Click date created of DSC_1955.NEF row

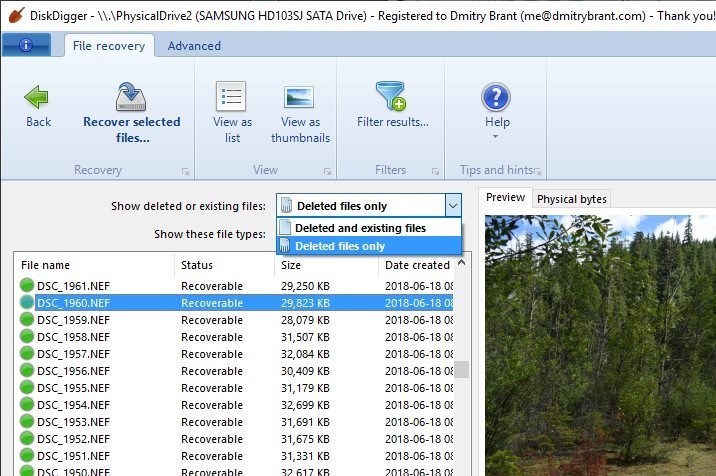(x=419, y=388)
